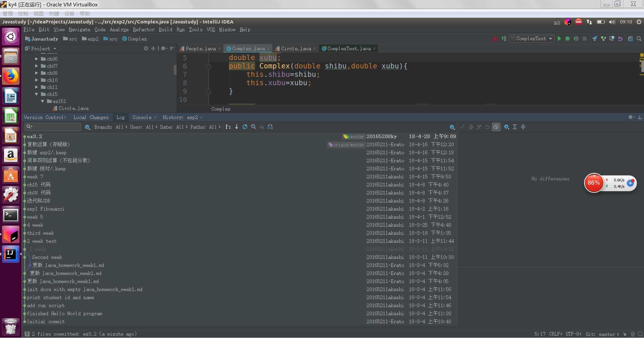Click Git: master branch widget
This screenshot has width=644, height=338.
click(x=602, y=334)
